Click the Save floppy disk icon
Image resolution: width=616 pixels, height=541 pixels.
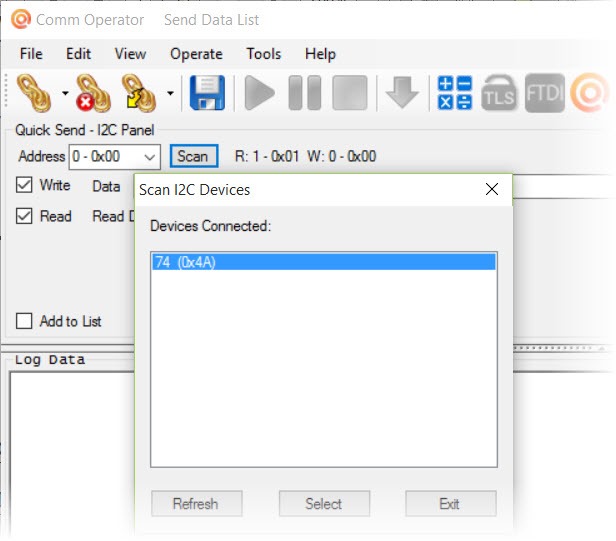coord(207,93)
